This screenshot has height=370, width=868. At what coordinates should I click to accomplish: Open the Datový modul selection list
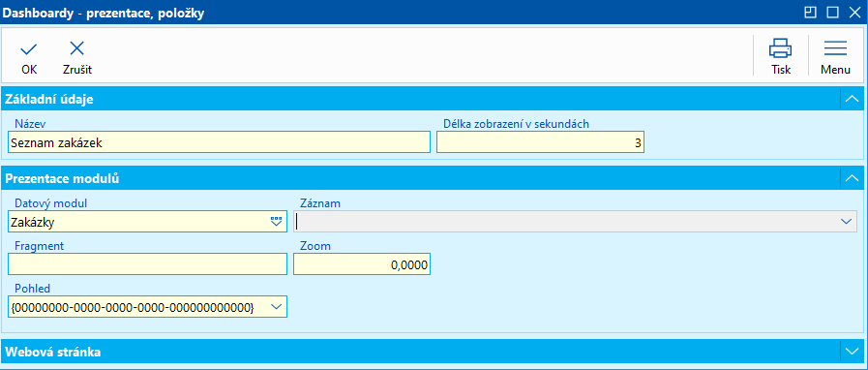(x=276, y=222)
